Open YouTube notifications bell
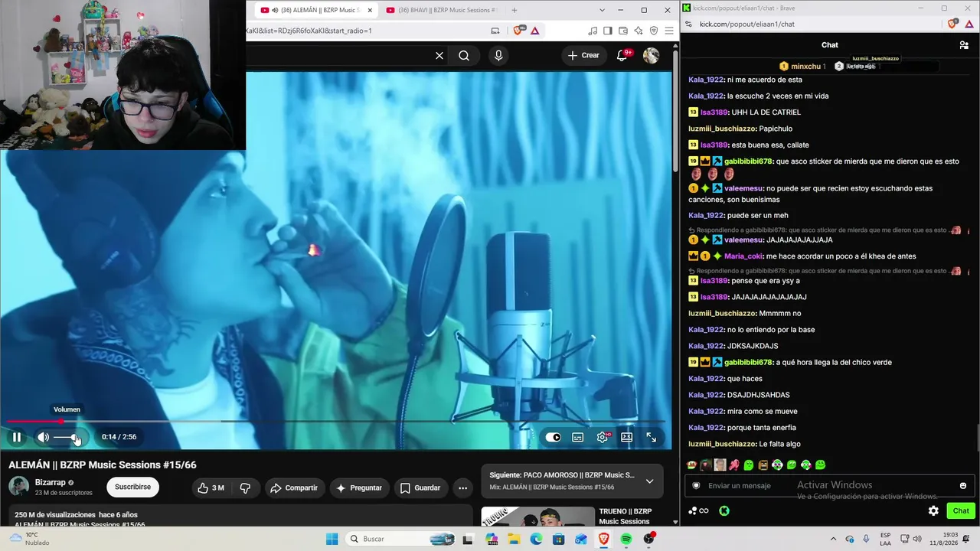 coord(622,55)
